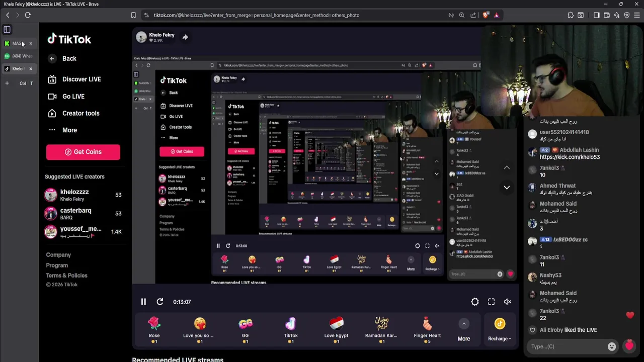Send the Love Egypt gift
The image size is (644, 362).
336,330
